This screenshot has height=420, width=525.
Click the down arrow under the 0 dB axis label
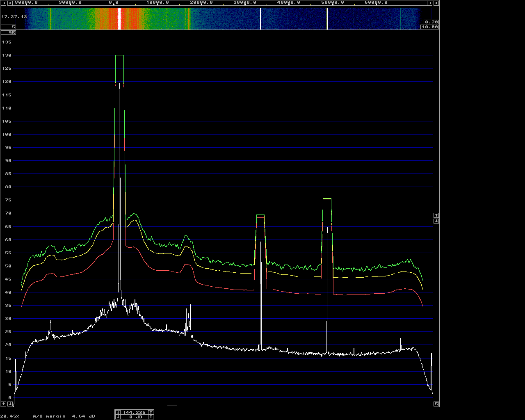tap(10, 404)
